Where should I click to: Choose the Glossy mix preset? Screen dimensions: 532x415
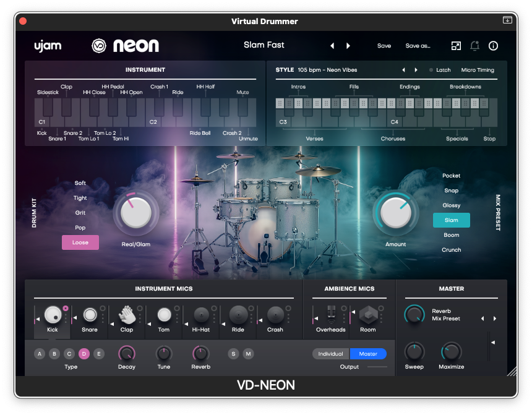pyautogui.click(x=451, y=205)
